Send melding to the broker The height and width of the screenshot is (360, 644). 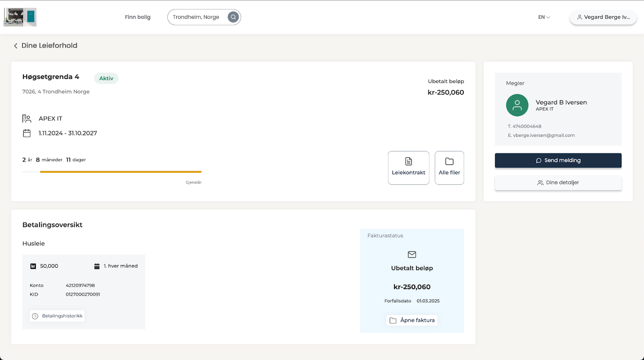tap(558, 160)
